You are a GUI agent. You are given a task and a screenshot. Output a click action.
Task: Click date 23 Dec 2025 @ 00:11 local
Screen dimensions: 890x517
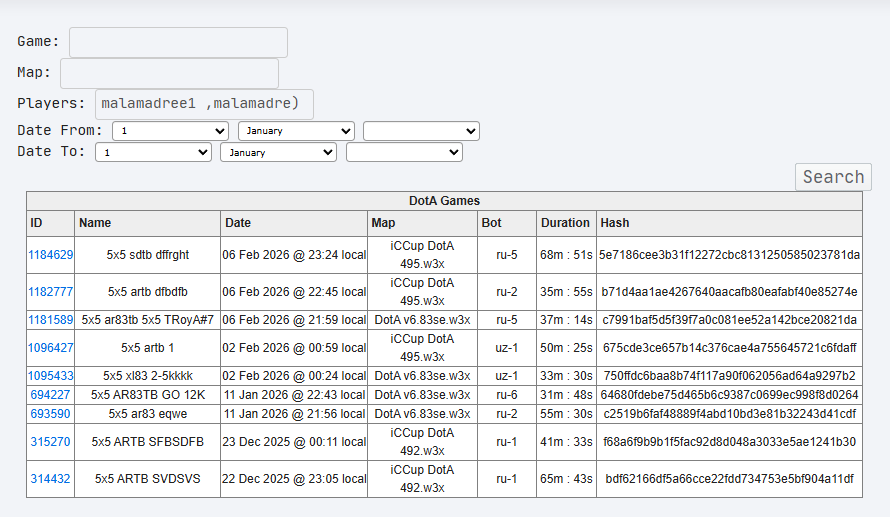294,442
